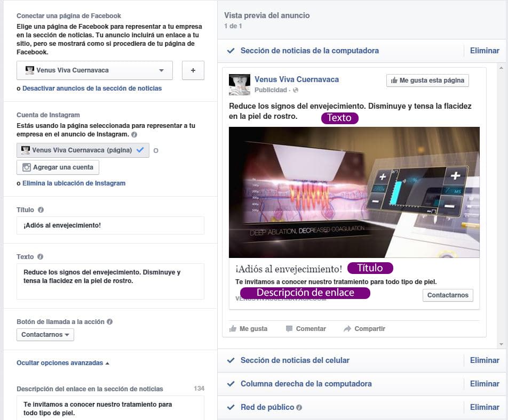Collapse Ocultar opciones avanzadas
Image resolution: width=508 pixels, height=420 pixels.
pos(63,363)
